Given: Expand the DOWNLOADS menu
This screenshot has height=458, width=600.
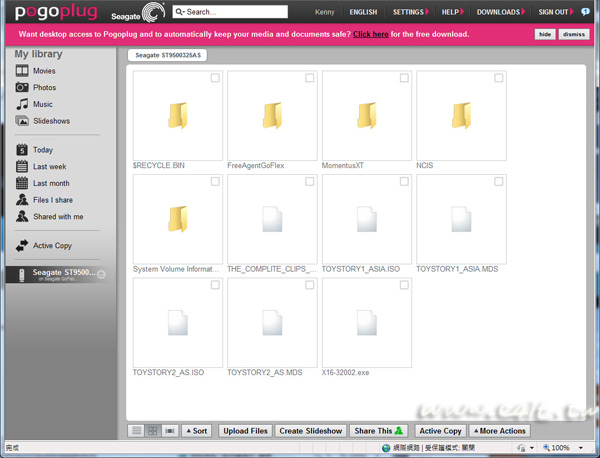Looking at the screenshot, I should tap(501, 12).
